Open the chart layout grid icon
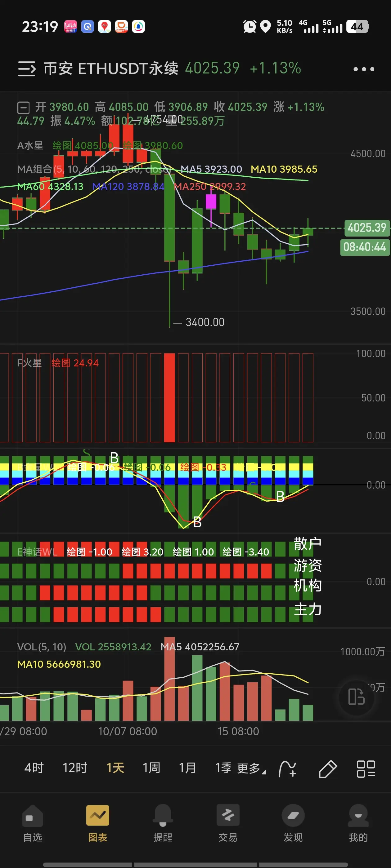This screenshot has width=391, height=868. point(366,769)
